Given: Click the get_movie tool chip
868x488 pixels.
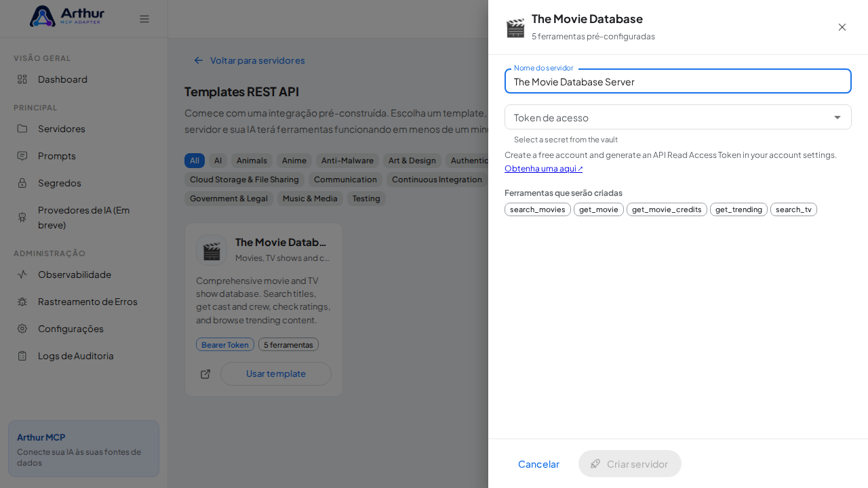Looking at the screenshot, I should [x=599, y=209].
